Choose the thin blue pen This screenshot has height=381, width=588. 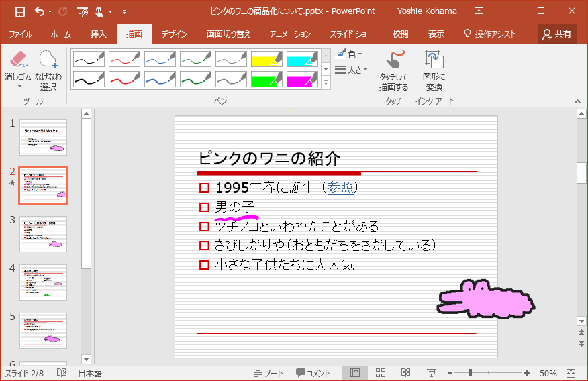(x=160, y=59)
